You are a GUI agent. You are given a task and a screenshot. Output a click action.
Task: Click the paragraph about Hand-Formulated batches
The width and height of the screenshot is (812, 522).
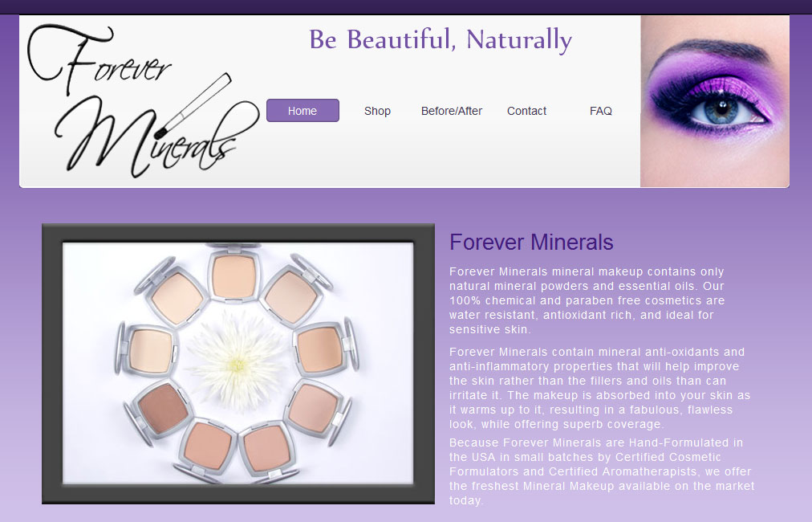[602, 471]
